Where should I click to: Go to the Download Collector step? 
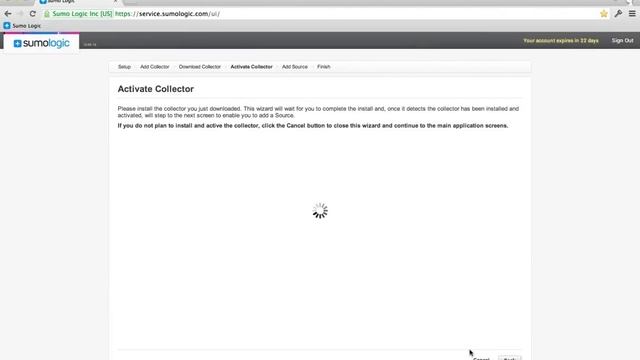[x=200, y=67]
